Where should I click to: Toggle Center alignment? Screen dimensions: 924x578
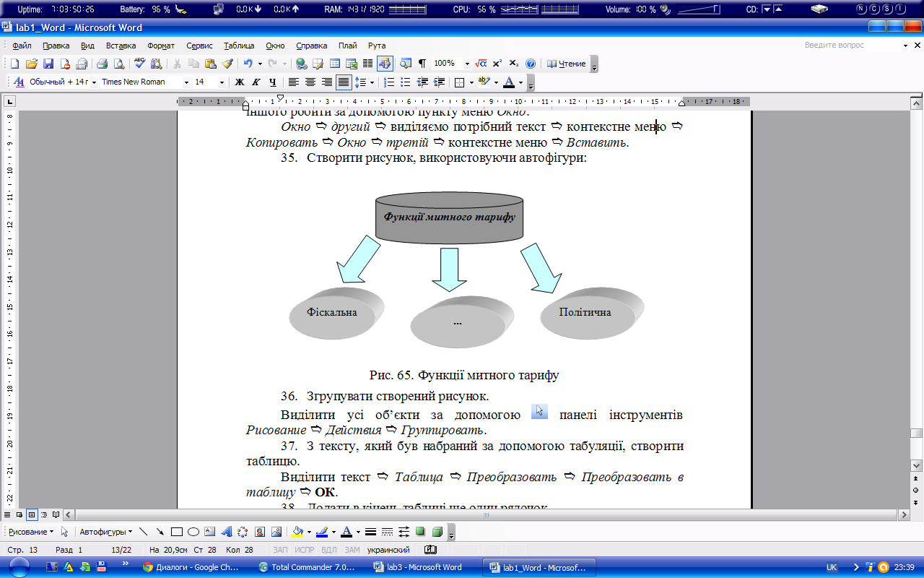tap(310, 82)
